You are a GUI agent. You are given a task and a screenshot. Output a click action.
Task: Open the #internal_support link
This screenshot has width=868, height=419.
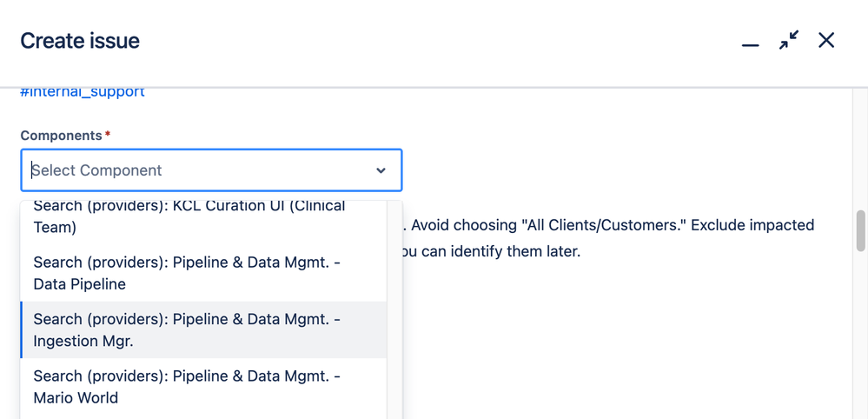[x=83, y=92]
